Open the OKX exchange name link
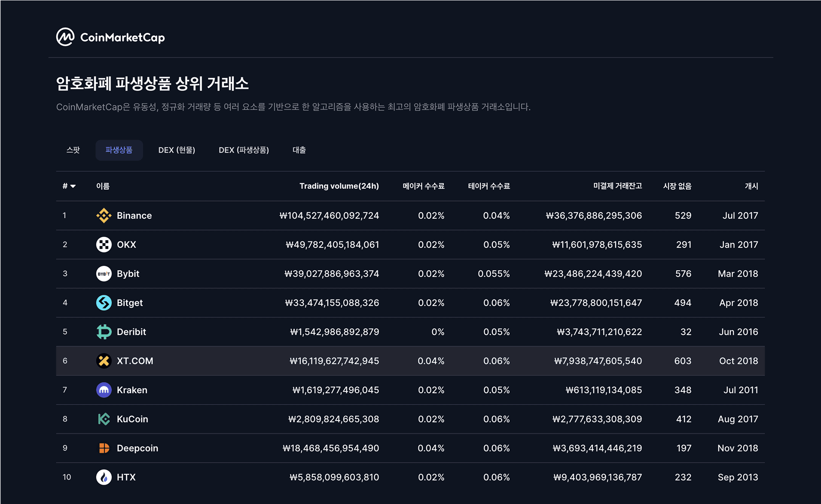The image size is (821, 504). (126, 244)
